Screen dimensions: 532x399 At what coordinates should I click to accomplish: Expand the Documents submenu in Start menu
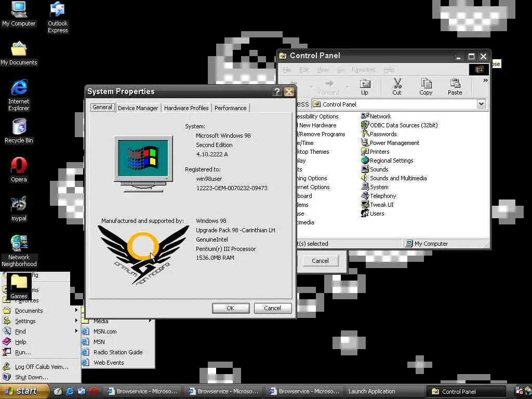pyautogui.click(x=40, y=311)
